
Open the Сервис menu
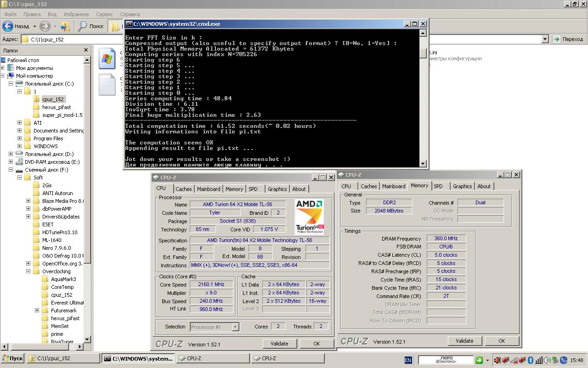(x=105, y=14)
